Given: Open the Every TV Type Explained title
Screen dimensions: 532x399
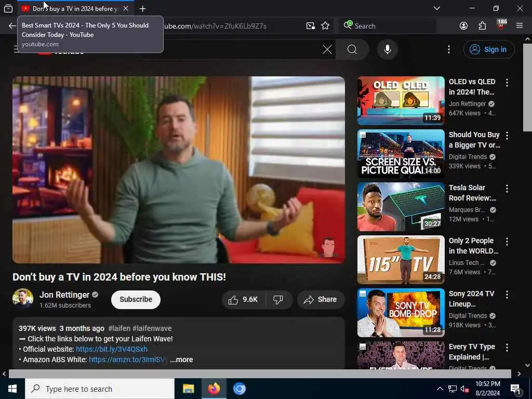Looking at the screenshot, I should [472, 352].
